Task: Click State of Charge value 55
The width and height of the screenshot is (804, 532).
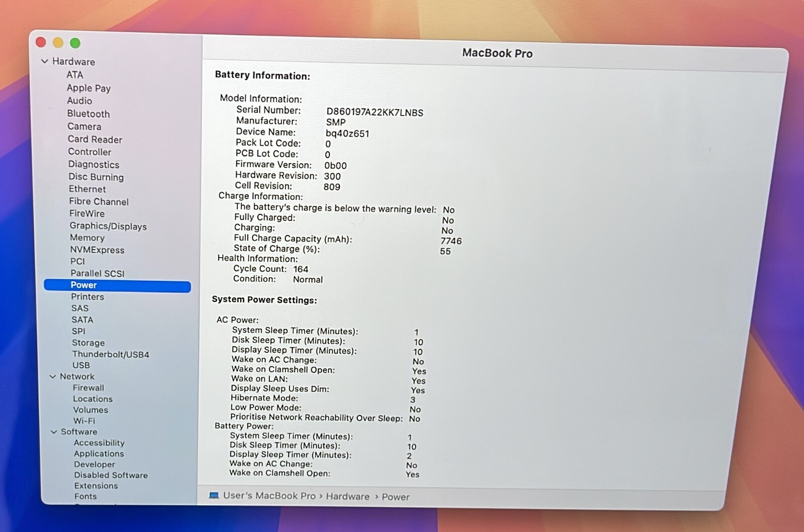Action: 445,251
